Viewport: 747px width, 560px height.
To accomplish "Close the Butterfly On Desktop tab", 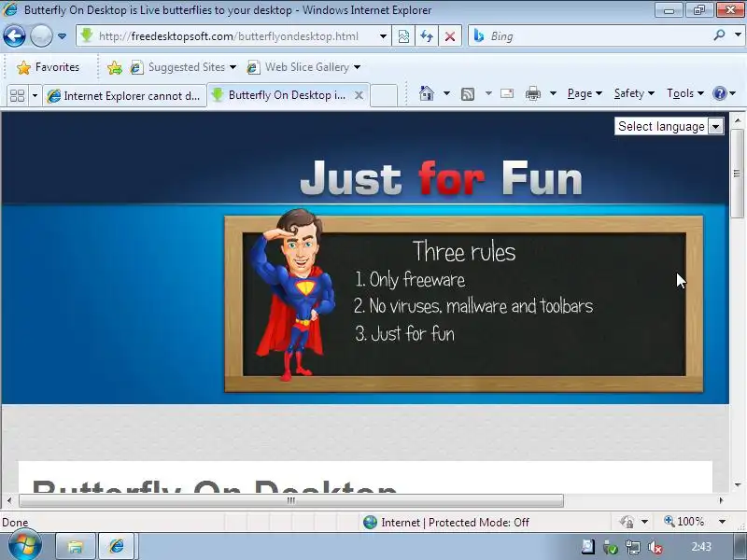I will pyautogui.click(x=359, y=95).
